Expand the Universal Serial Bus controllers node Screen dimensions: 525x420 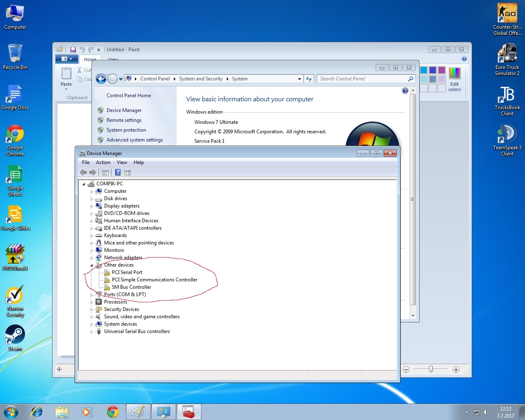91,332
